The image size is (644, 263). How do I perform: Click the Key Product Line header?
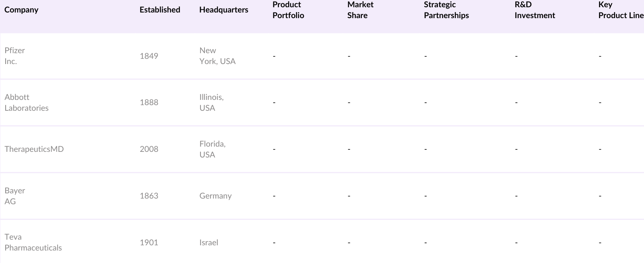(620, 10)
